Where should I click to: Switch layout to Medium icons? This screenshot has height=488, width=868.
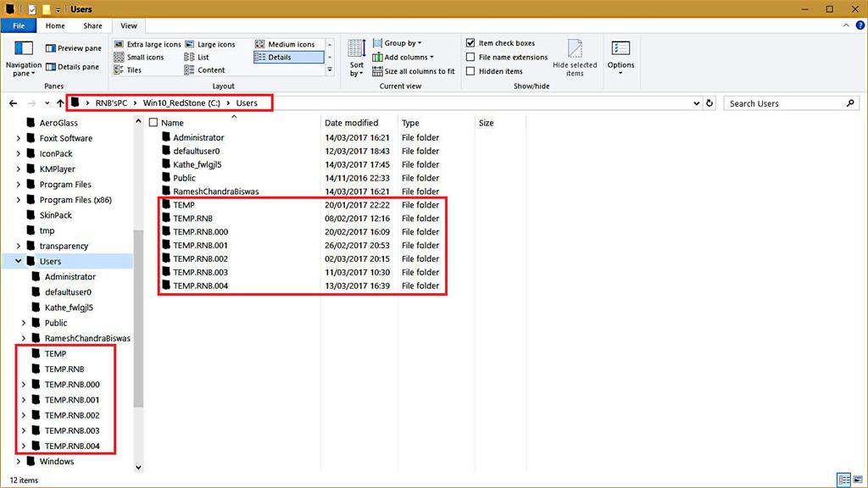pos(285,44)
